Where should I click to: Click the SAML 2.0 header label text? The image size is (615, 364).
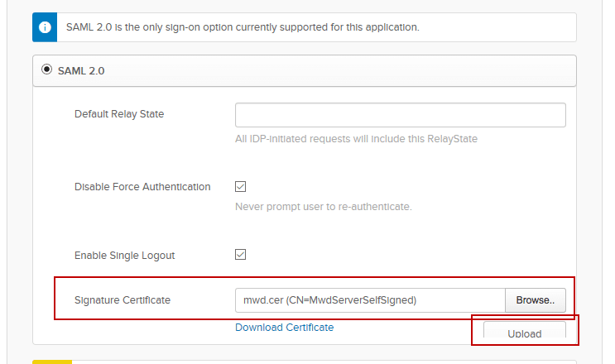pos(81,71)
